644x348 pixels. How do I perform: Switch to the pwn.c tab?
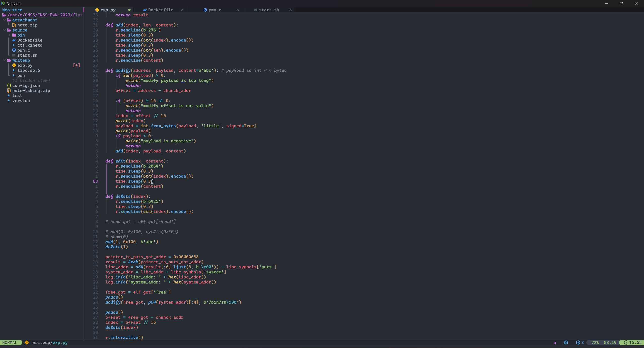pyautogui.click(x=214, y=10)
